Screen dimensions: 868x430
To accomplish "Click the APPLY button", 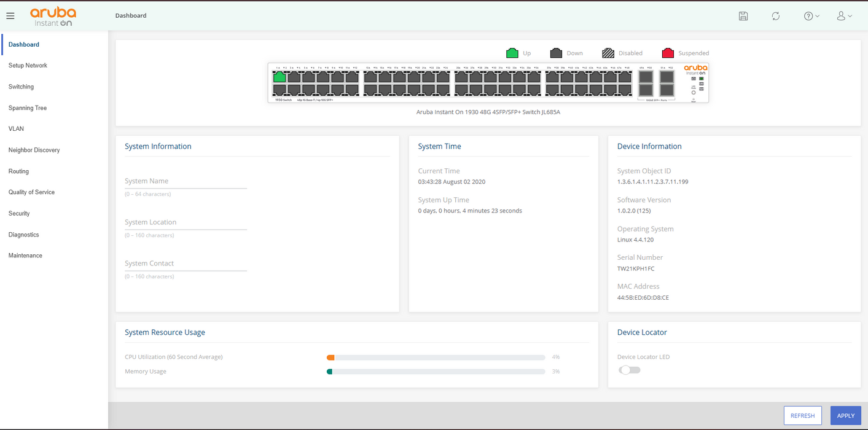I will coord(845,415).
